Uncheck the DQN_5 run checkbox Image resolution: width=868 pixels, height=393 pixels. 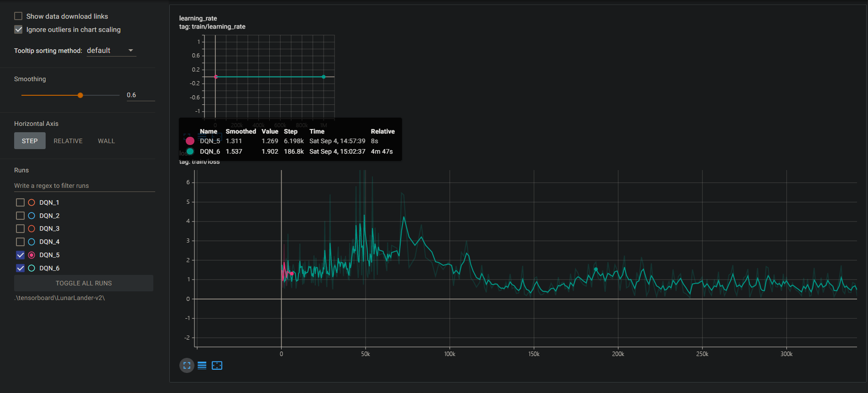pos(20,255)
